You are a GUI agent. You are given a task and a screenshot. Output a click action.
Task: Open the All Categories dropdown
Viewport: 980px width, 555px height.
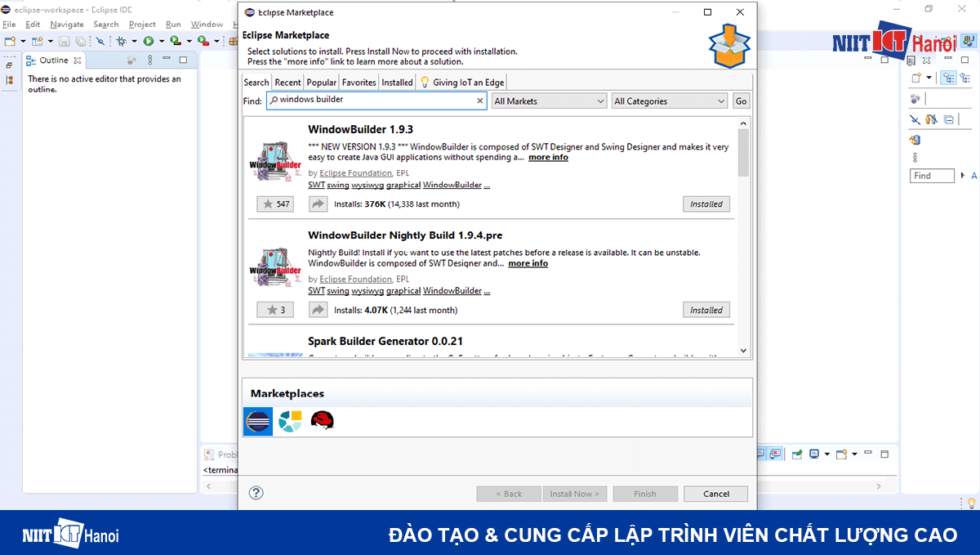coord(669,101)
